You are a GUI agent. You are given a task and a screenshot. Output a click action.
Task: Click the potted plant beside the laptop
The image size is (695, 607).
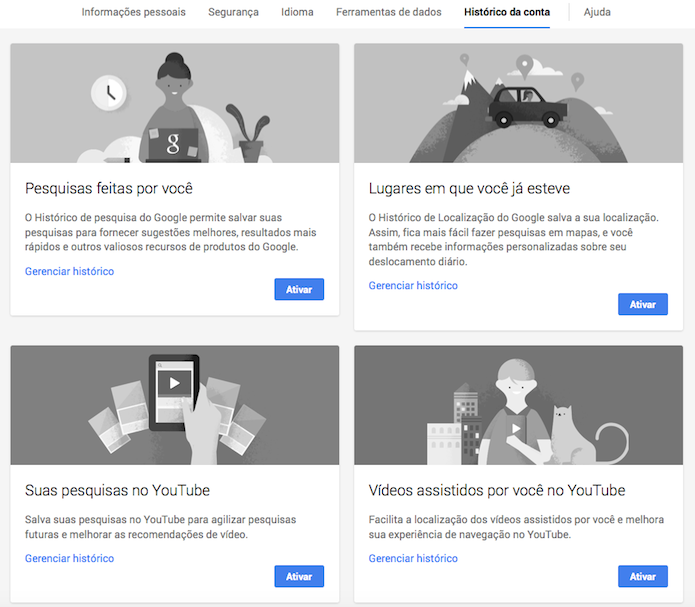[x=250, y=133]
